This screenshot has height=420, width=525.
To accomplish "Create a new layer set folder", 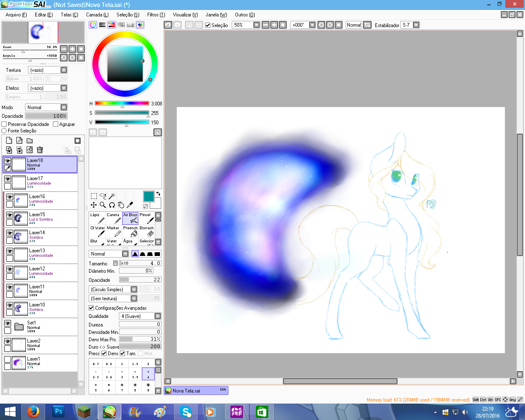I will [x=30, y=141].
